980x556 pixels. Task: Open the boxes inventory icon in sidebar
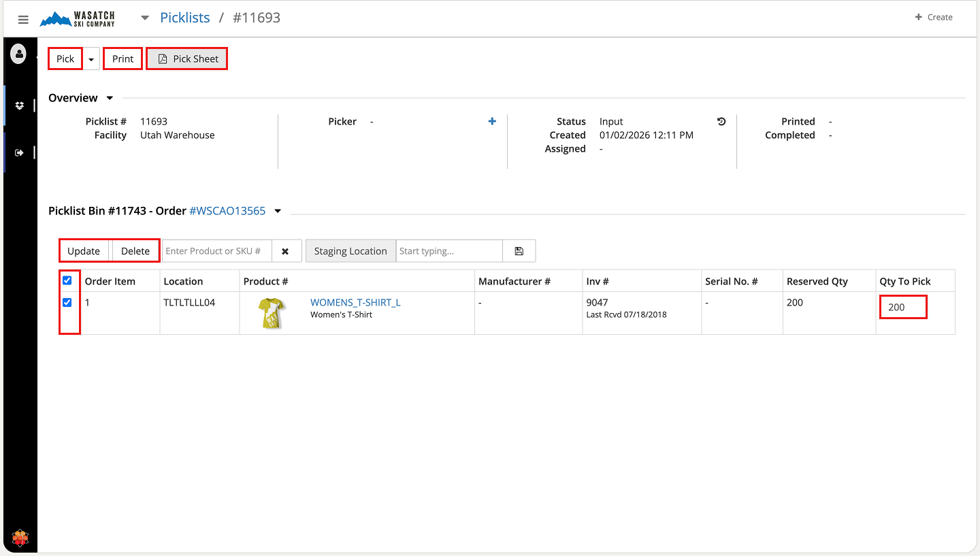coord(20,105)
